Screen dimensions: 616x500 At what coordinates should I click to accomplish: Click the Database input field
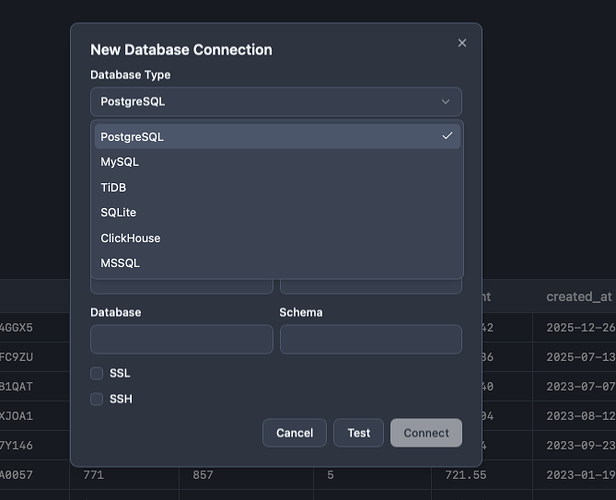pyautogui.click(x=181, y=339)
